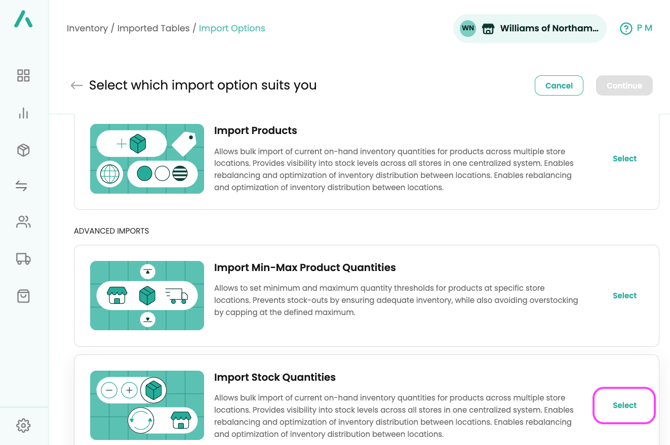
Task: Open the bar chart analytics icon
Action: tap(23, 113)
